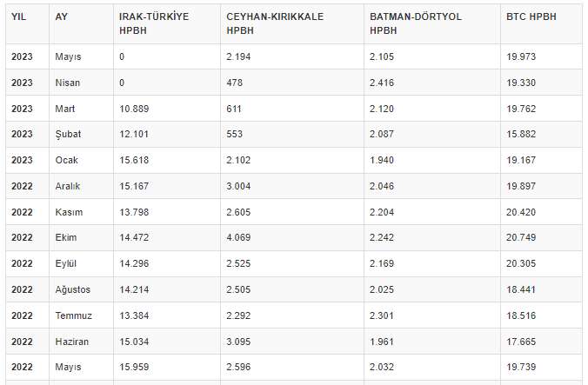Select the Eylül month cell
The height and width of the screenshot is (385, 588).
(x=67, y=264)
